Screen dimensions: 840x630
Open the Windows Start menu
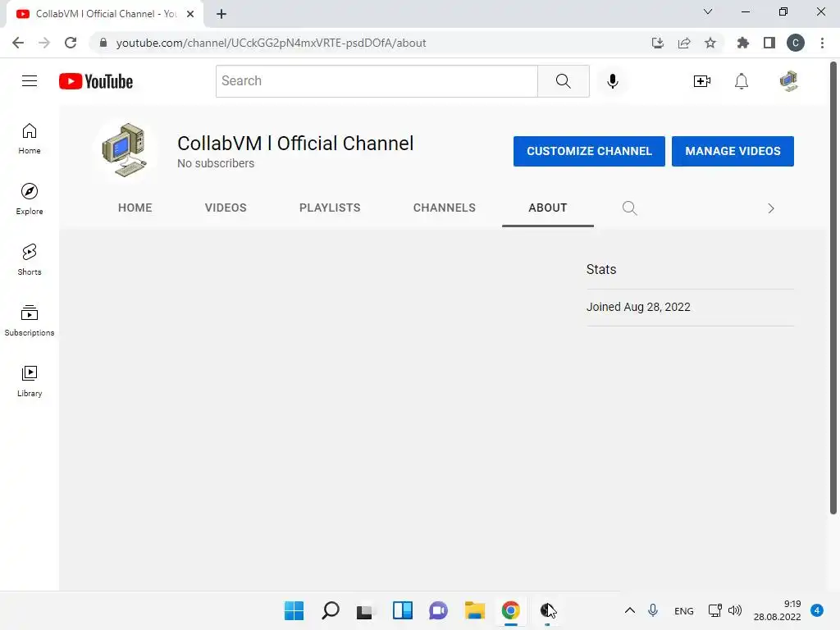294,610
